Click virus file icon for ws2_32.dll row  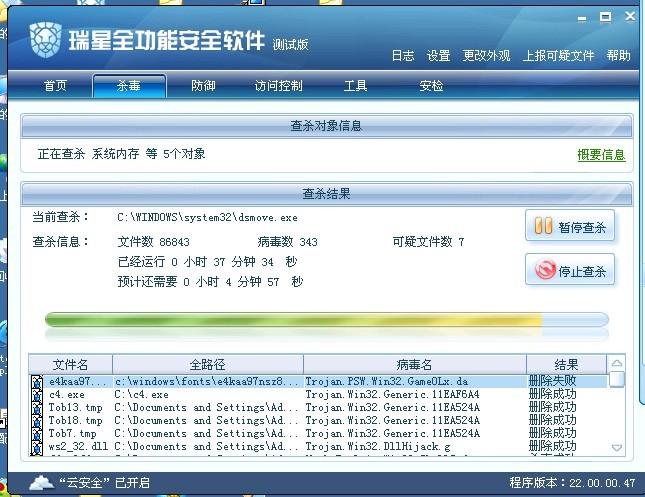[37, 447]
